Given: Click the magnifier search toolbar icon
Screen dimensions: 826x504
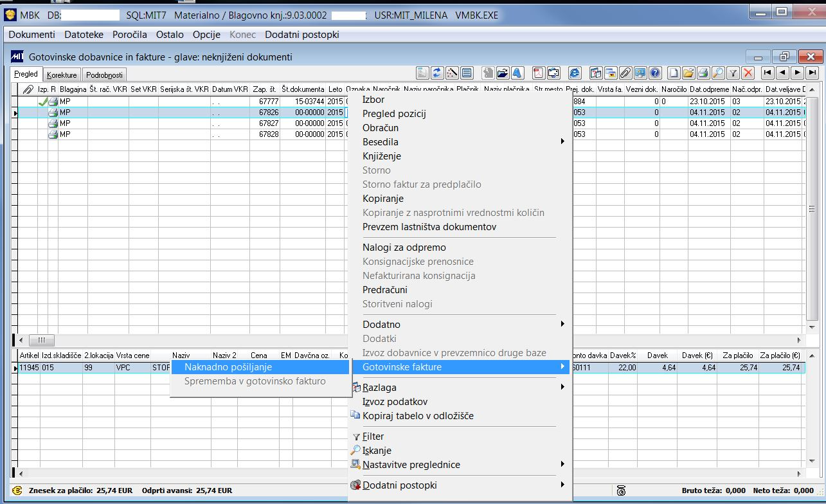Looking at the screenshot, I should point(717,73).
